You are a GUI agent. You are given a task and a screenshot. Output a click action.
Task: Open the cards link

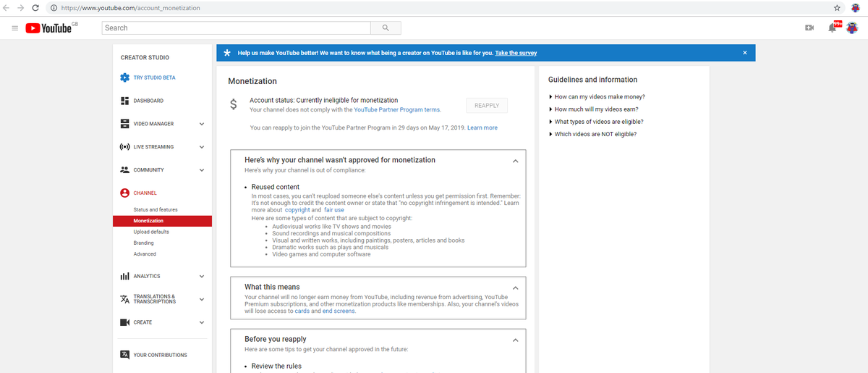(302, 311)
